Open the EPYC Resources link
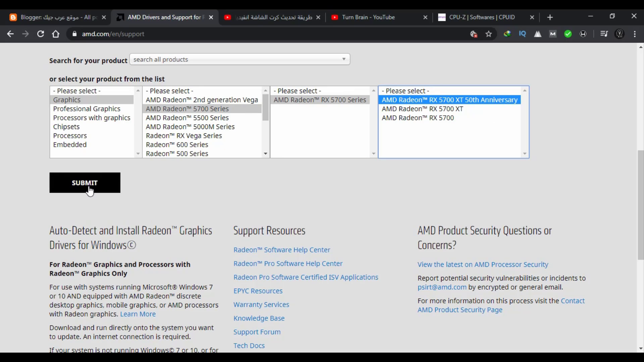The width and height of the screenshot is (644, 362). pyautogui.click(x=258, y=291)
